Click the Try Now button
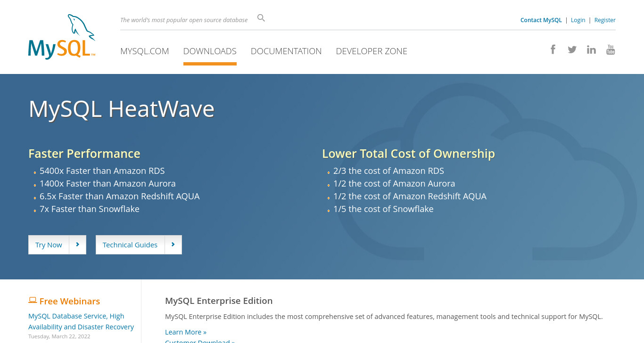 [57, 245]
